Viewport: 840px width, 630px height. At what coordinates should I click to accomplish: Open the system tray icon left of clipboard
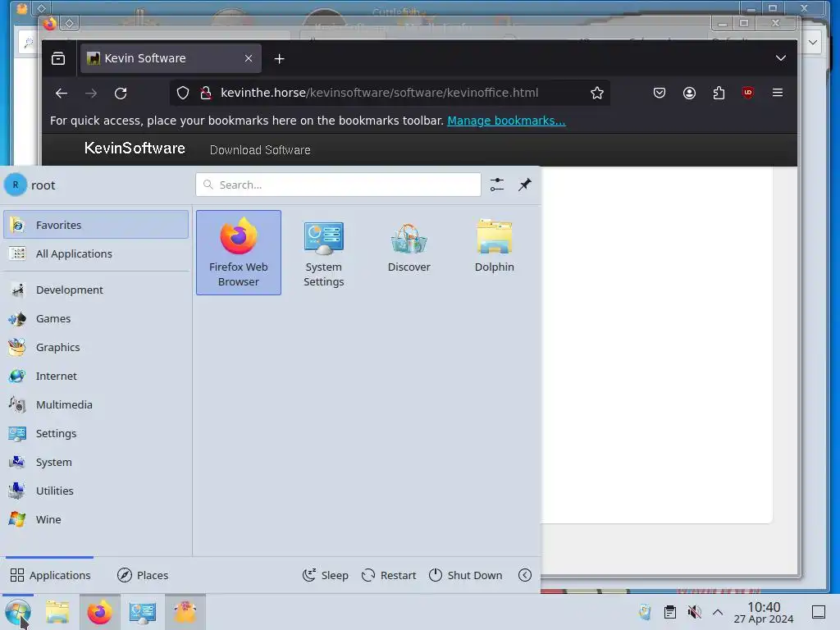click(645, 612)
